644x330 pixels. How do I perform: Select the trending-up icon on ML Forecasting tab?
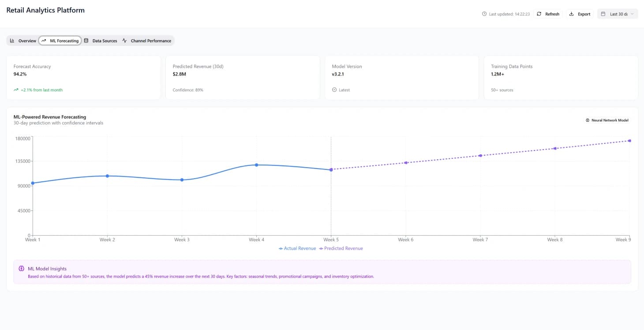tap(45, 40)
